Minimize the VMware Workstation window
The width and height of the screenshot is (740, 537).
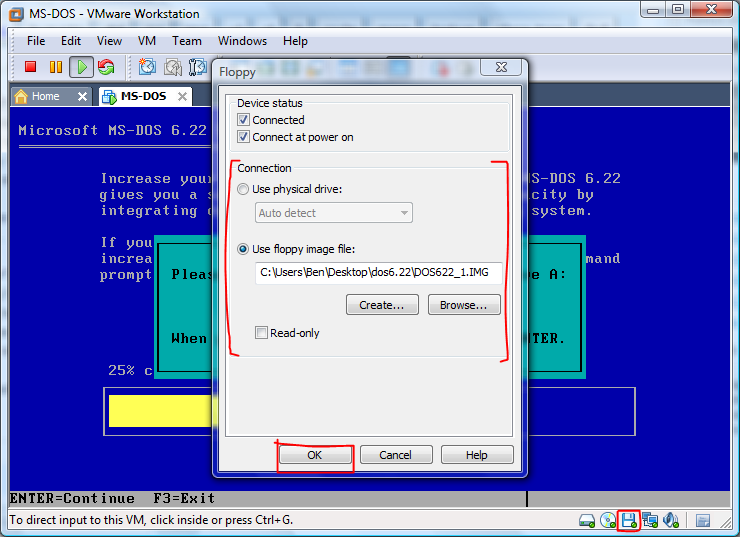click(x=653, y=10)
